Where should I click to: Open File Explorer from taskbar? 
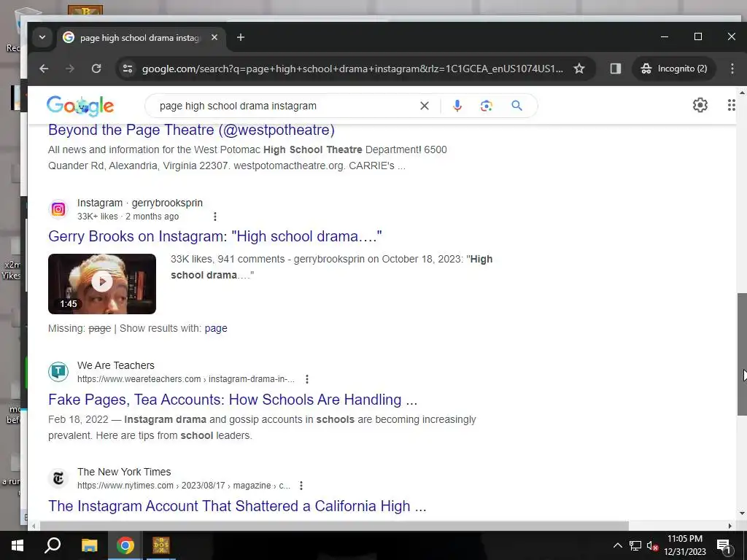tap(89, 545)
